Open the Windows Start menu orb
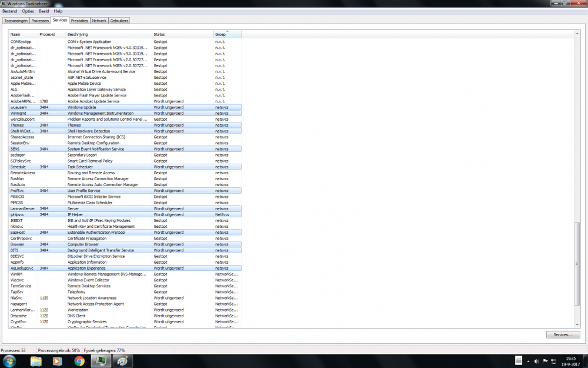The width and height of the screenshot is (588, 368). coord(9,362)
